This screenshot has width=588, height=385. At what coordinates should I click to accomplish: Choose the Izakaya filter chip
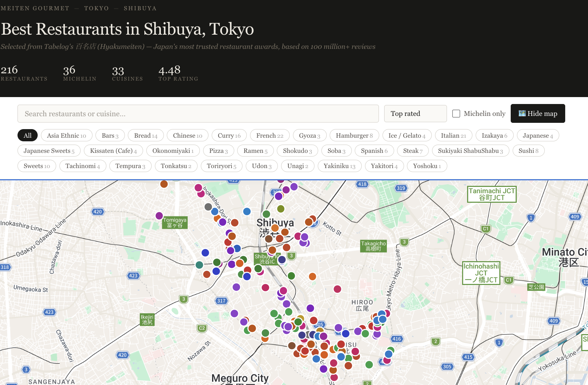[495, 135]
